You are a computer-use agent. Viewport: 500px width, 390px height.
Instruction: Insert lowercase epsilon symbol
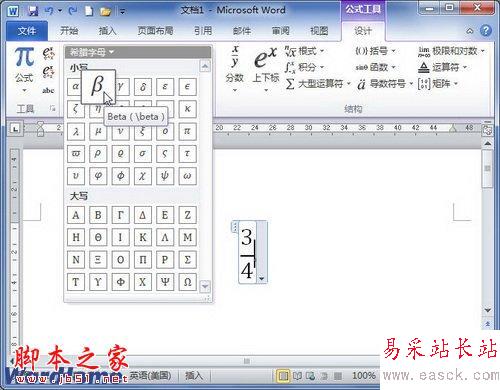(x=165, y=87)
